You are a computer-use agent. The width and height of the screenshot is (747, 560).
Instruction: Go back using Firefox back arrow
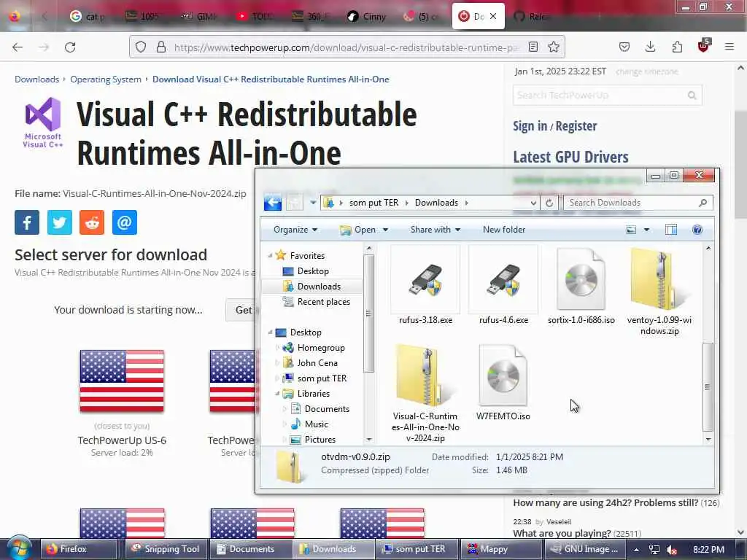click(18, 47)
